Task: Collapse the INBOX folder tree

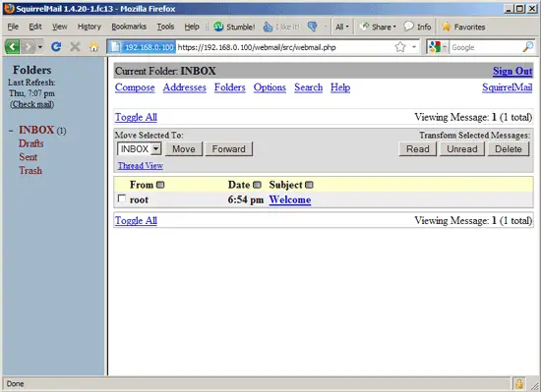Action: [x=11, y=131]
